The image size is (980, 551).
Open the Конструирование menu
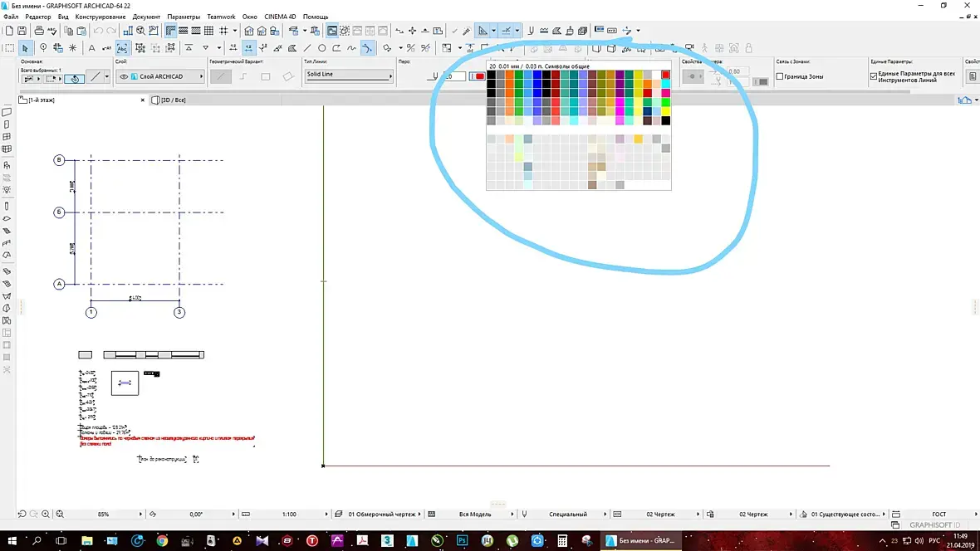pos(100,17)
